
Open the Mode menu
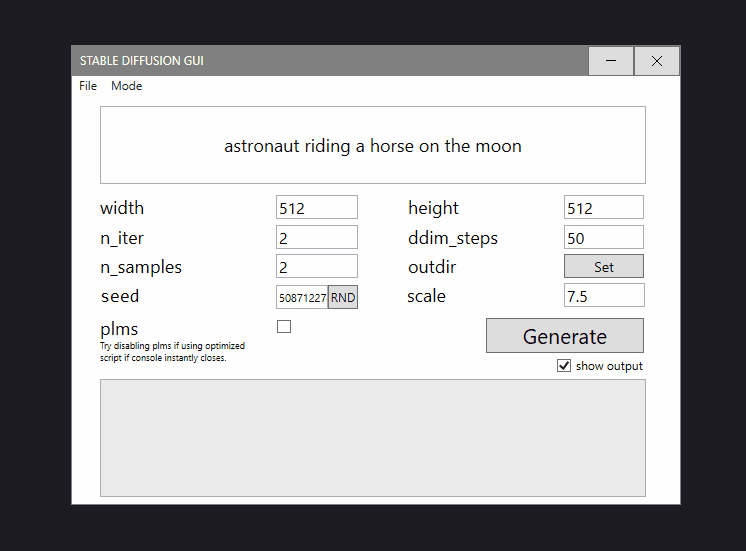tap(127, 86)
